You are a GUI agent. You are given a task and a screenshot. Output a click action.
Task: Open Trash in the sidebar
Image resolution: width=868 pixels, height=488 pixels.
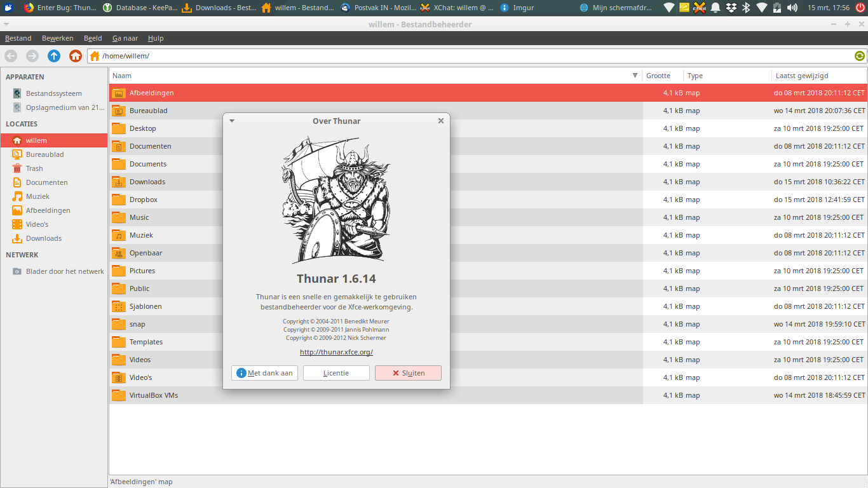(34, 168)
